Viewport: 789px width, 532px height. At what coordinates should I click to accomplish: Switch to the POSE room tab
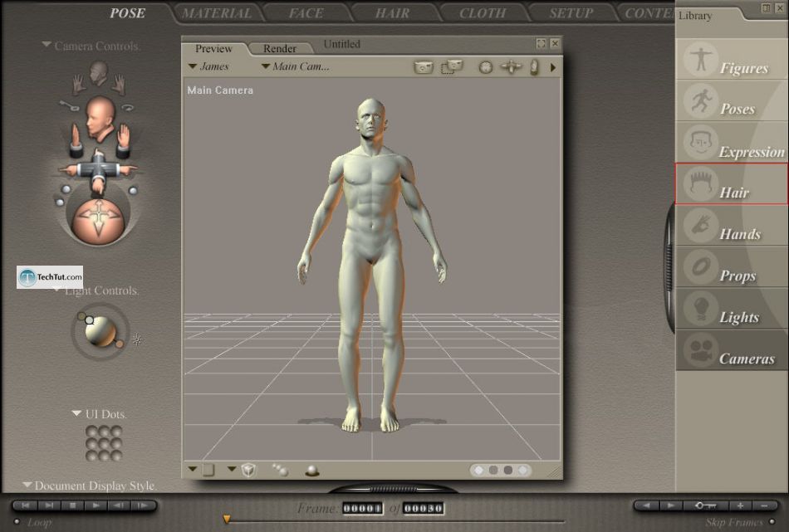point(127,13)
